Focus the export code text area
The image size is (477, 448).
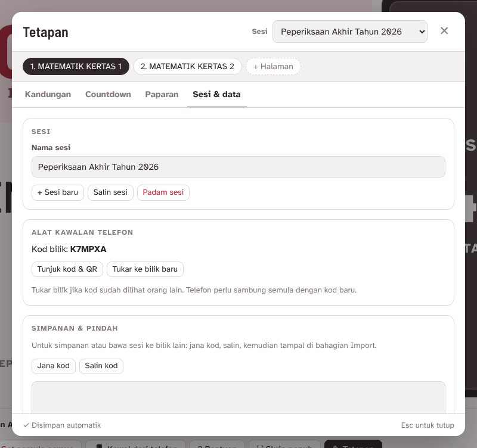click(x=238, y=397)
